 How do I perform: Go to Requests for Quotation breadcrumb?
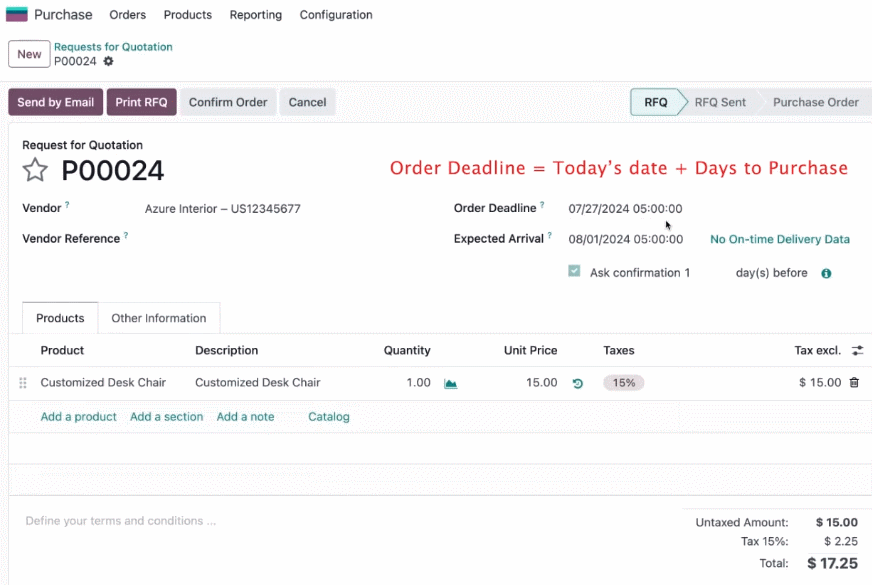coord(113,47)
